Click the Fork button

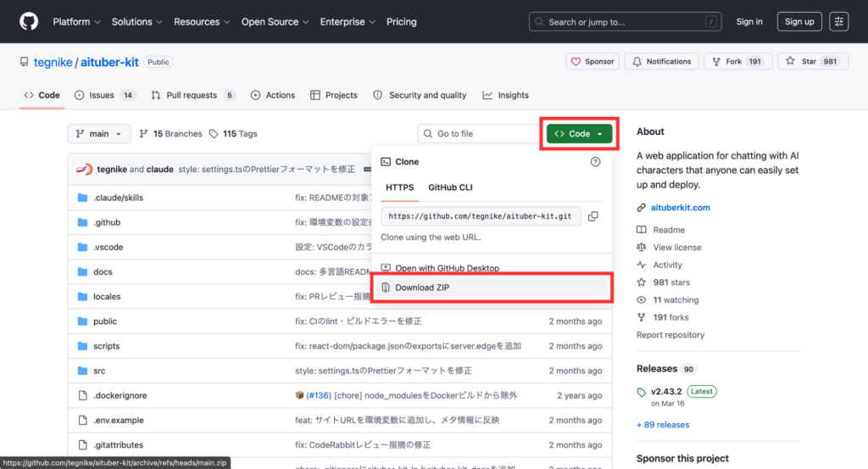pyautogui.click(x=737, y=61)
